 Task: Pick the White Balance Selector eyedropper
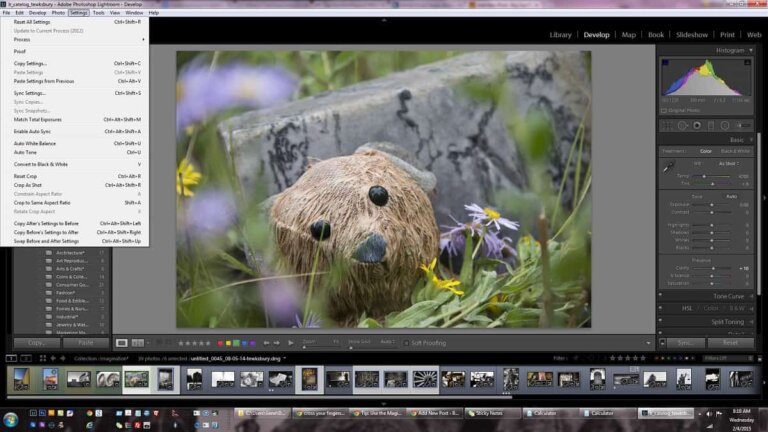pos(668,168)
